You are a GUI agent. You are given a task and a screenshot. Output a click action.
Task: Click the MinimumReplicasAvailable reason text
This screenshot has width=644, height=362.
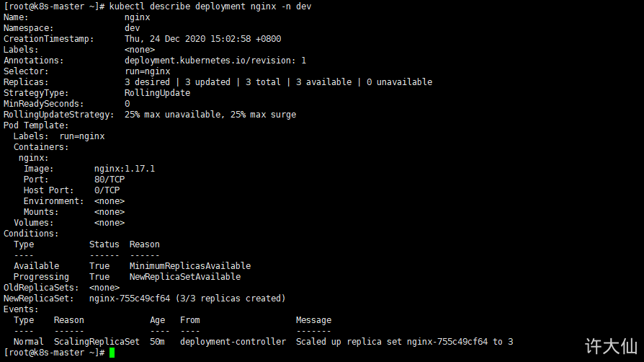(190, 266)
